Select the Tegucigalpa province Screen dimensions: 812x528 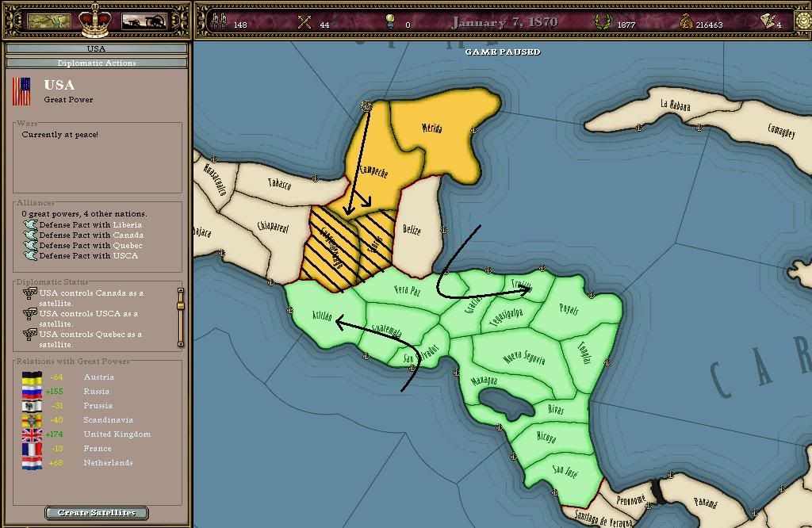506,317
